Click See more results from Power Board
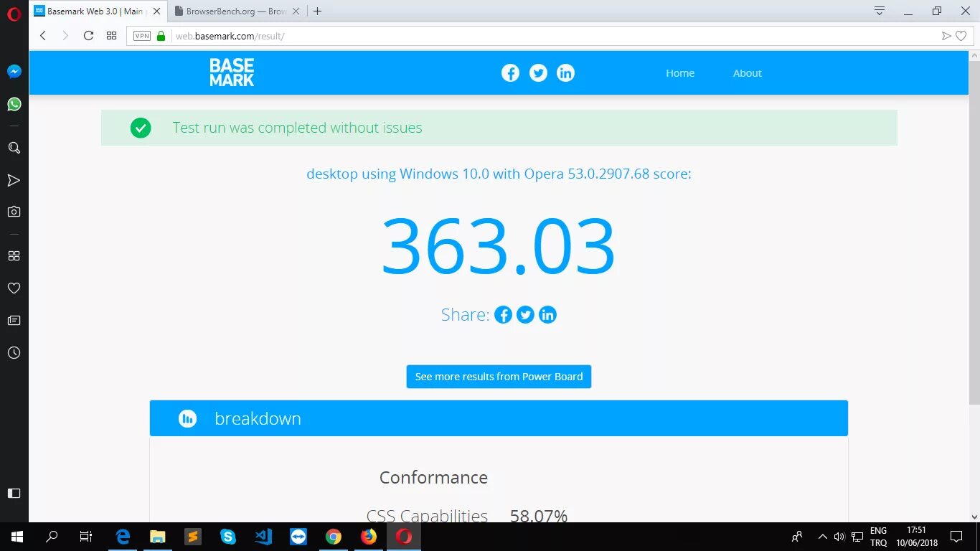The image size is (980, 551). point(499,377)
